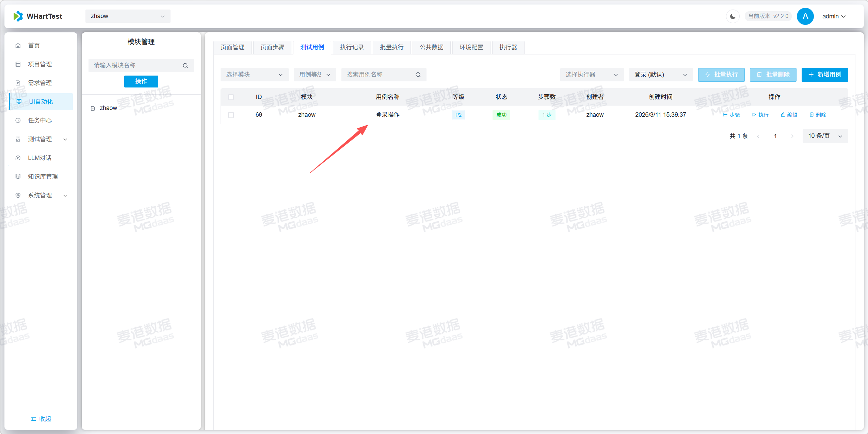The width and height of the screenshot is (868, 434).
Task: Switch to the 执行记录 tab
Action: [352, 47]
